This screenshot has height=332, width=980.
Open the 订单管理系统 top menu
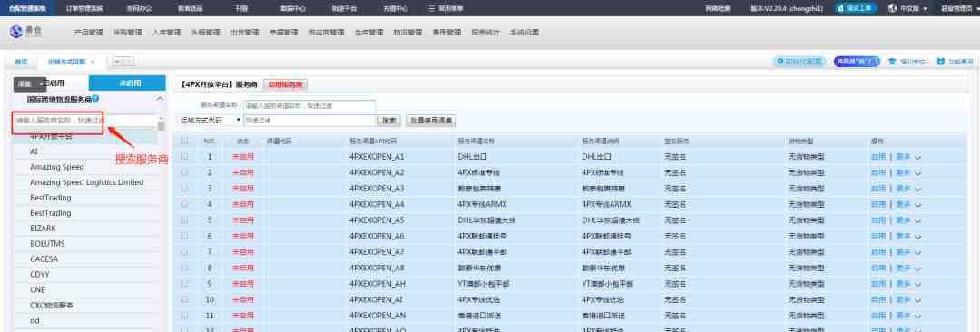click(x=84, y=9)
